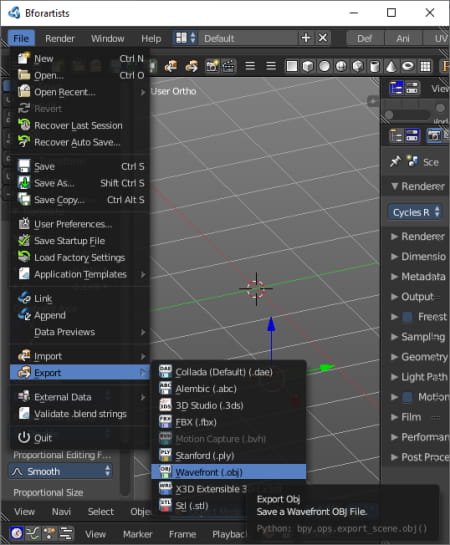Expand the Sampling panel

pos(418,337)
